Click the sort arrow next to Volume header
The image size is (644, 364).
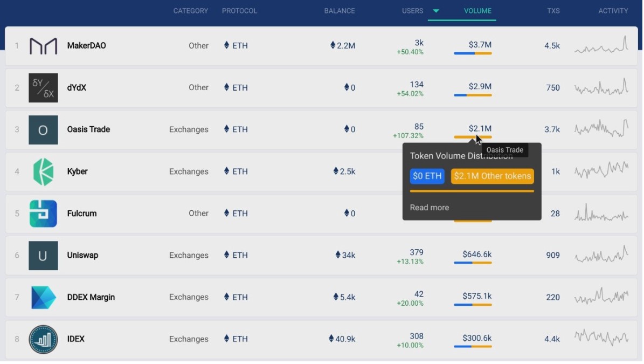click(436, 11)
